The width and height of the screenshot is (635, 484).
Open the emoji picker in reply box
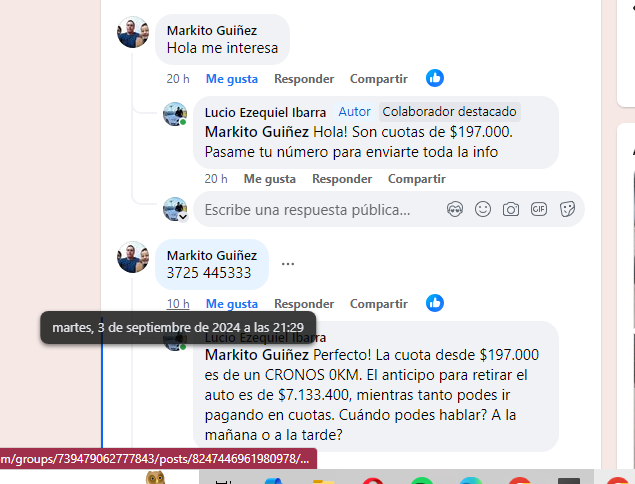[483, 209]
